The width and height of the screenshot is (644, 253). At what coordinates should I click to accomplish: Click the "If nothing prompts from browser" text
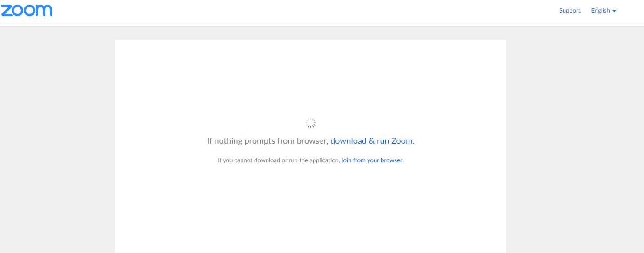click(268, 141)
